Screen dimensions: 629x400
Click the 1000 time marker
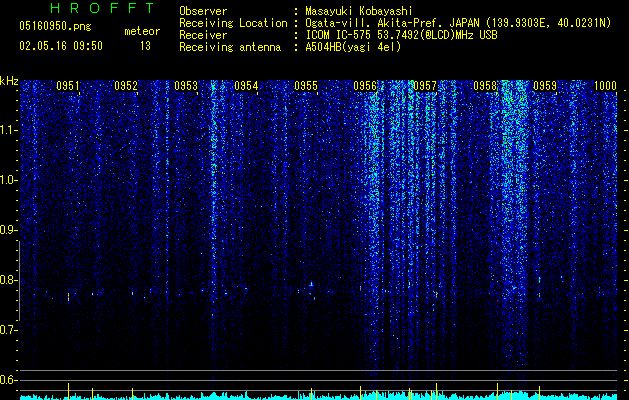[x=605, y=86]
